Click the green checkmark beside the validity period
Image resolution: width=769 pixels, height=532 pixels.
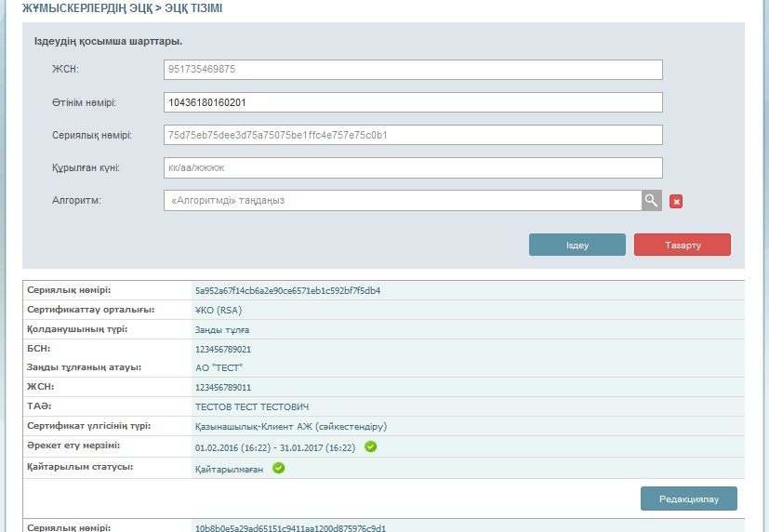point(370,447)
